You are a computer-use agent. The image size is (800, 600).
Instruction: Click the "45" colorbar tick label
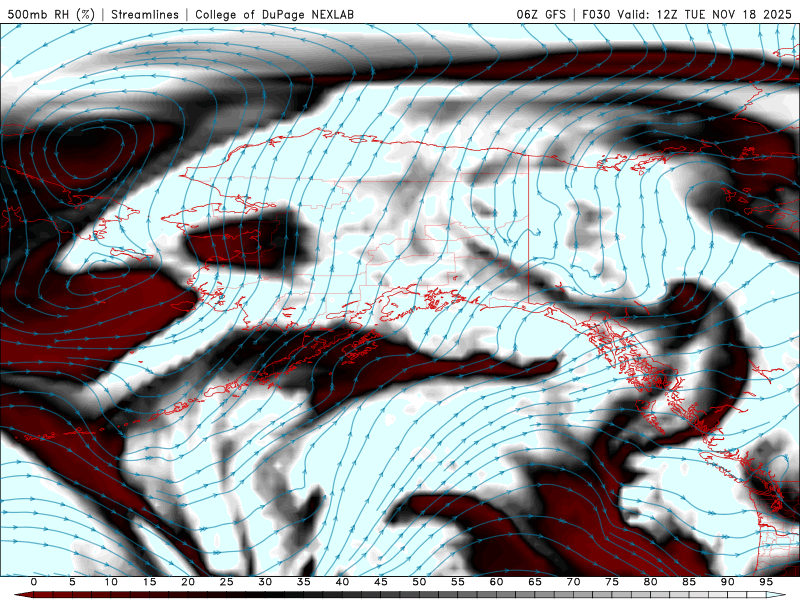[x=381, y=582]
